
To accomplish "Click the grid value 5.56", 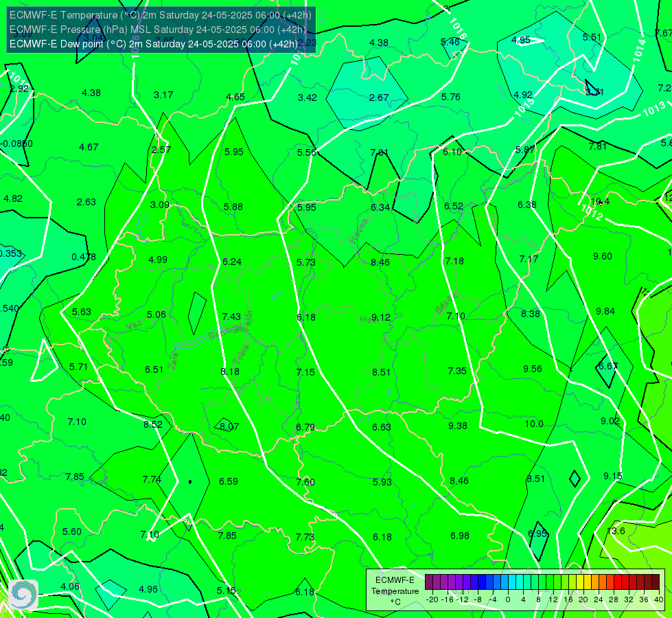I will click(x=307, y=152).
